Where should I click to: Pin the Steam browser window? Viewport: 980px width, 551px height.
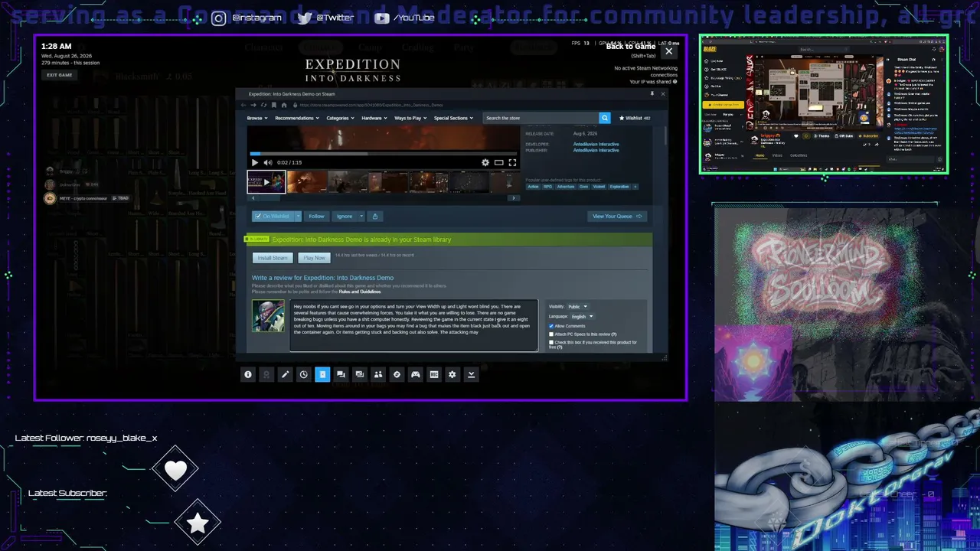coord(652,94)
